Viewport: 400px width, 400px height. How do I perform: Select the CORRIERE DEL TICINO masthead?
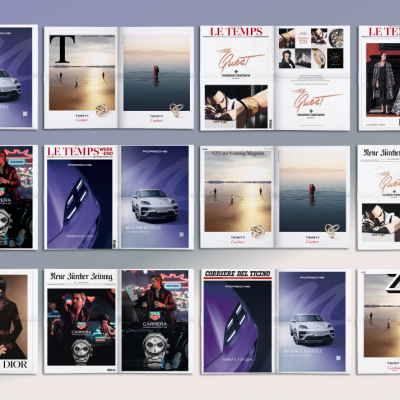(x=237, y=274)
